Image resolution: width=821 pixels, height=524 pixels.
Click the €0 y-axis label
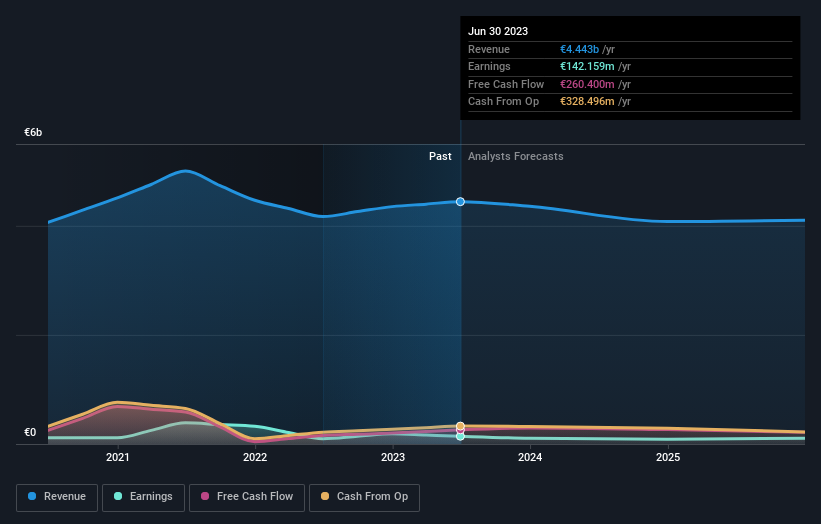[30, 432]
